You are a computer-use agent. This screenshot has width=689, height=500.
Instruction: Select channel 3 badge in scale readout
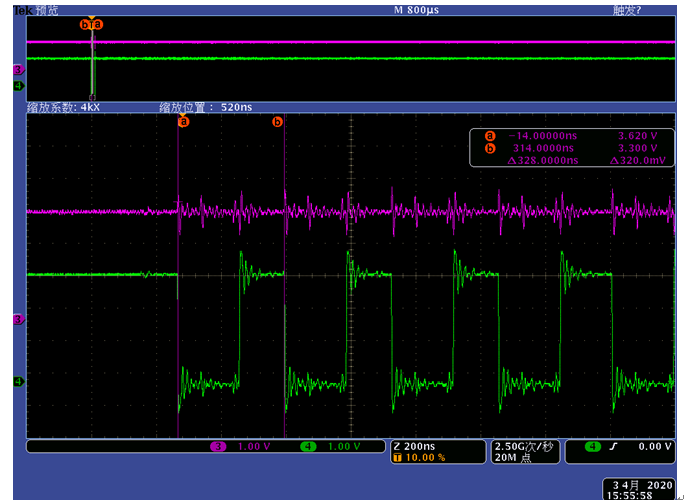coord(218,446)
